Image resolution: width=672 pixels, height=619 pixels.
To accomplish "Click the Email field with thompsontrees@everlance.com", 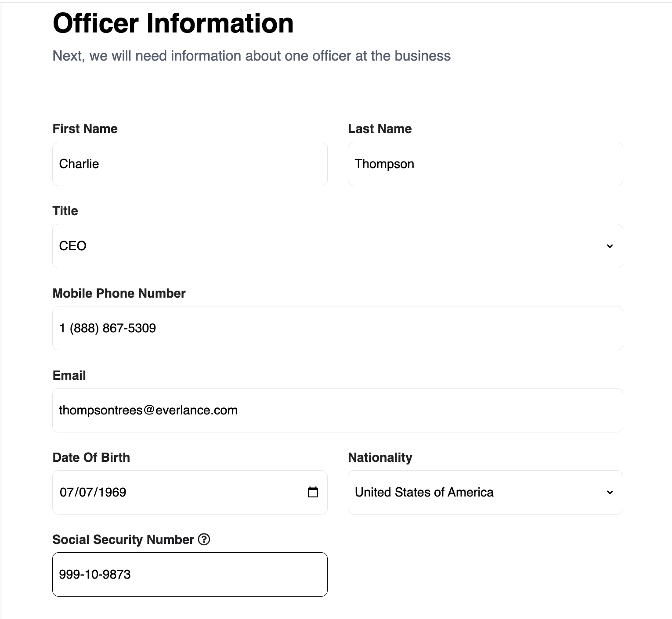I will [x=337, y=410].
